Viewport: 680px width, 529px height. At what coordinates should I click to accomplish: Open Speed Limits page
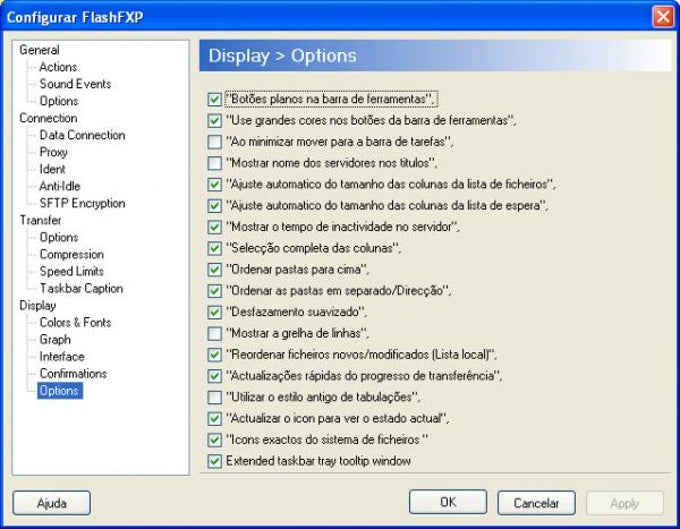pyautogui.click(x=72, y=271)
